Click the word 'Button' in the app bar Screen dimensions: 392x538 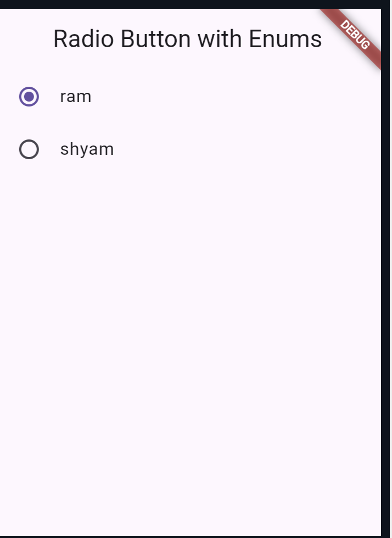click(155, 39)
